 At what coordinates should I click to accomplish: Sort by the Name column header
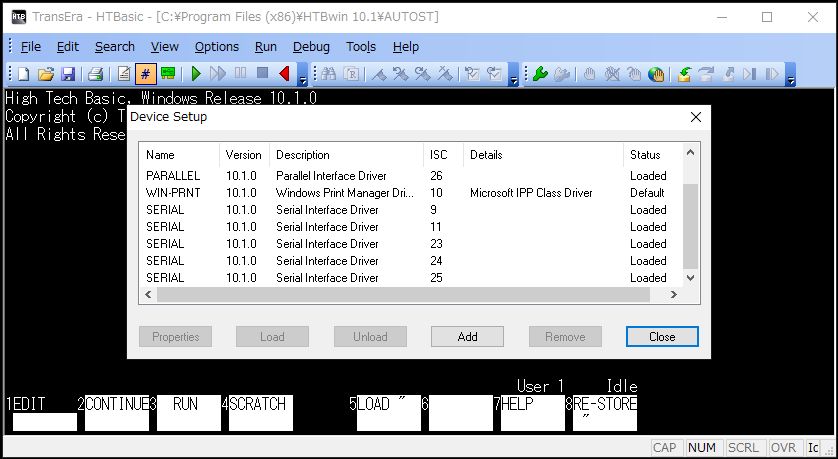[180, 155]
